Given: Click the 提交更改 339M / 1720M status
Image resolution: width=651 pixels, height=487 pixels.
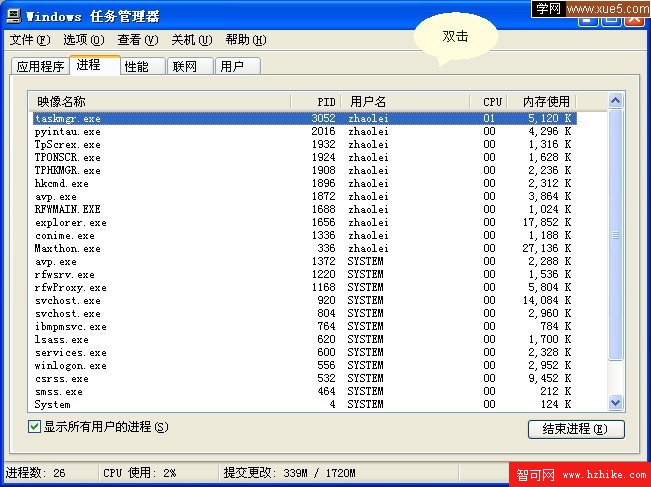Looking at the screenshot, I should (289, 473).
